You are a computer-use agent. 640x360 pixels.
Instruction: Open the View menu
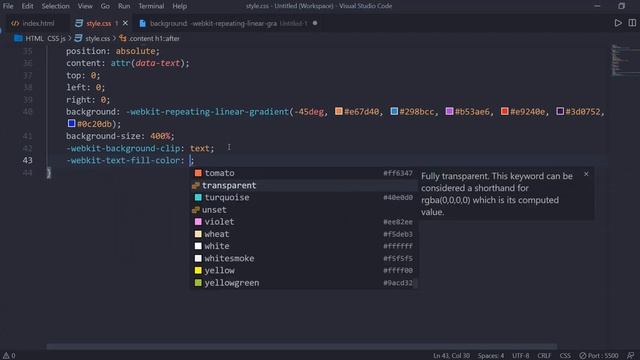85,6
